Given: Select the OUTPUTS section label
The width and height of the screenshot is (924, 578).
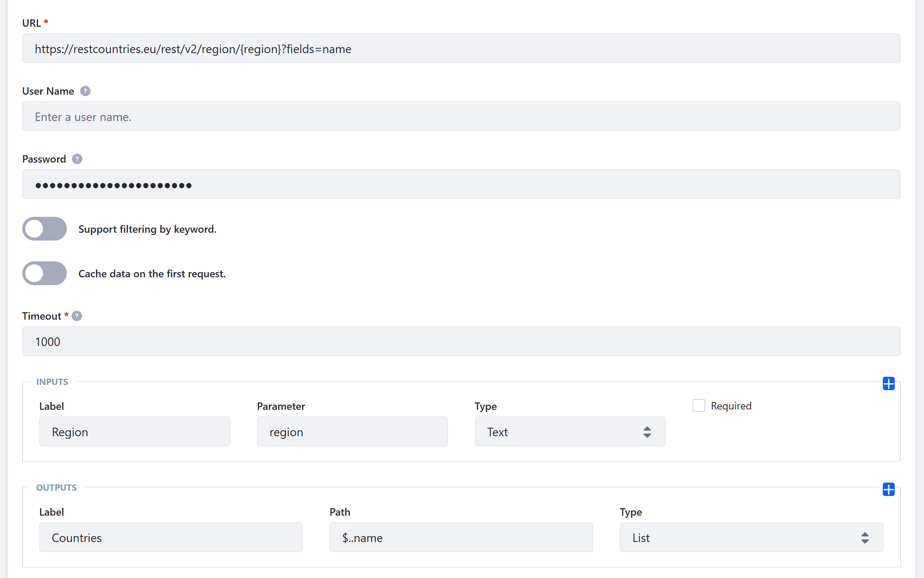Looking at the screenshot, I should [x=56, y=487].
